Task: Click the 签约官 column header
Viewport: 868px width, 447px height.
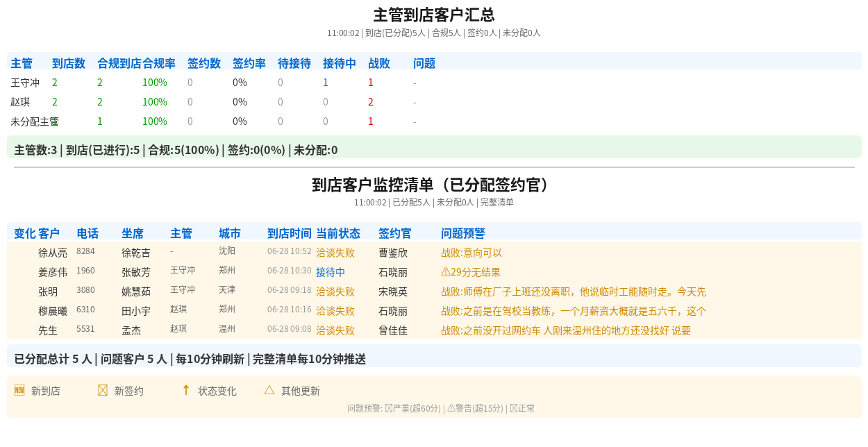Action: [x=395, y=233]
